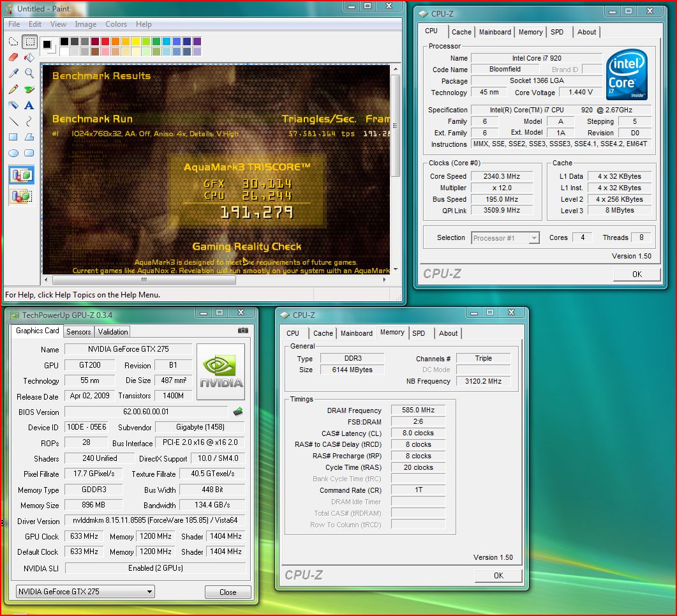The image size is (677, 616).
Task: Open the Processor #1 selection dropdown
Action: pos(505,238)
